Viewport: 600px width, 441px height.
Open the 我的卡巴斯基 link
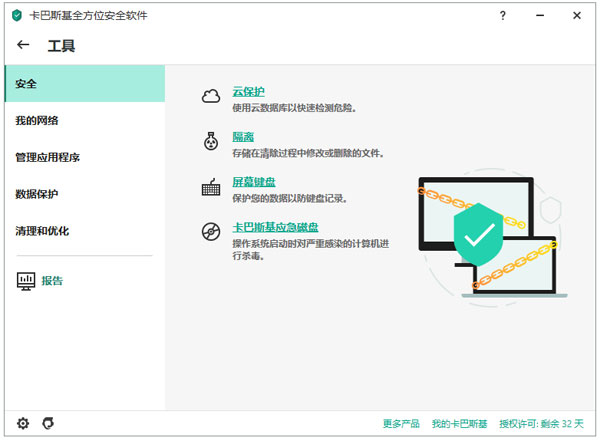(459, 424)
